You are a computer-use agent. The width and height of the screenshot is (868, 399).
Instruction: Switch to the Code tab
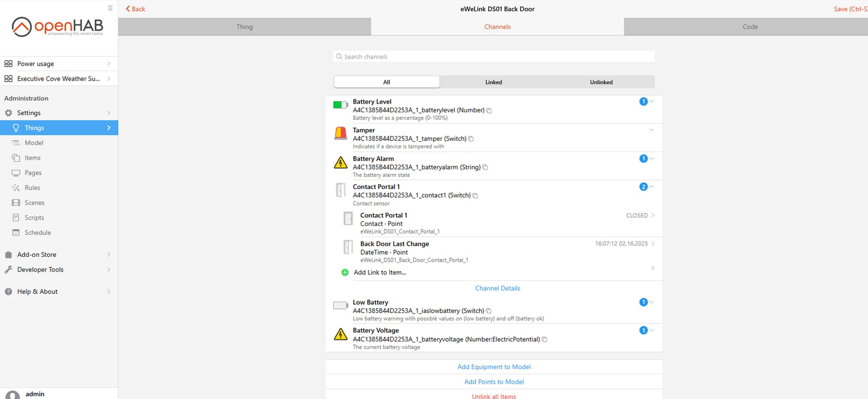click(750, 27)
